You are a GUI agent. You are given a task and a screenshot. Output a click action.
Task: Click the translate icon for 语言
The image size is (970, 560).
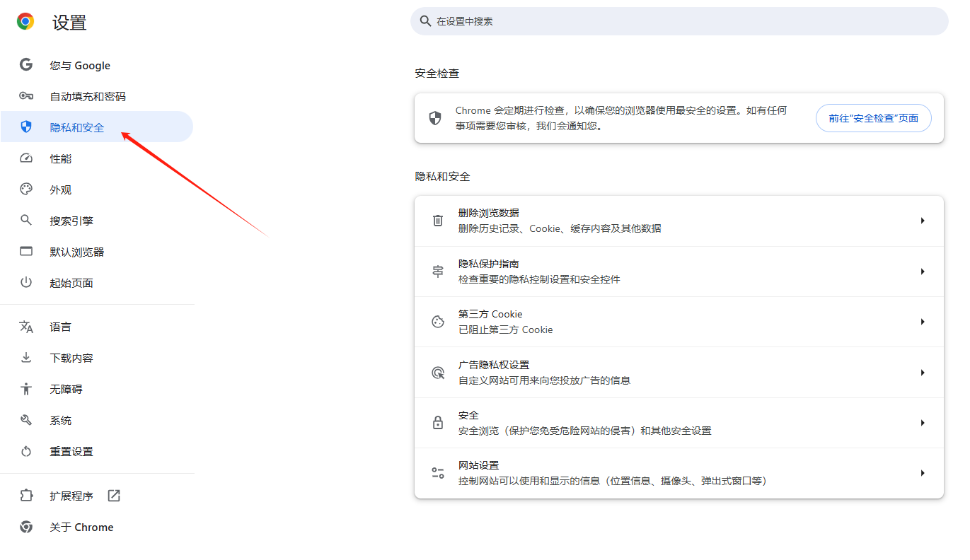(x=26, y=327)
